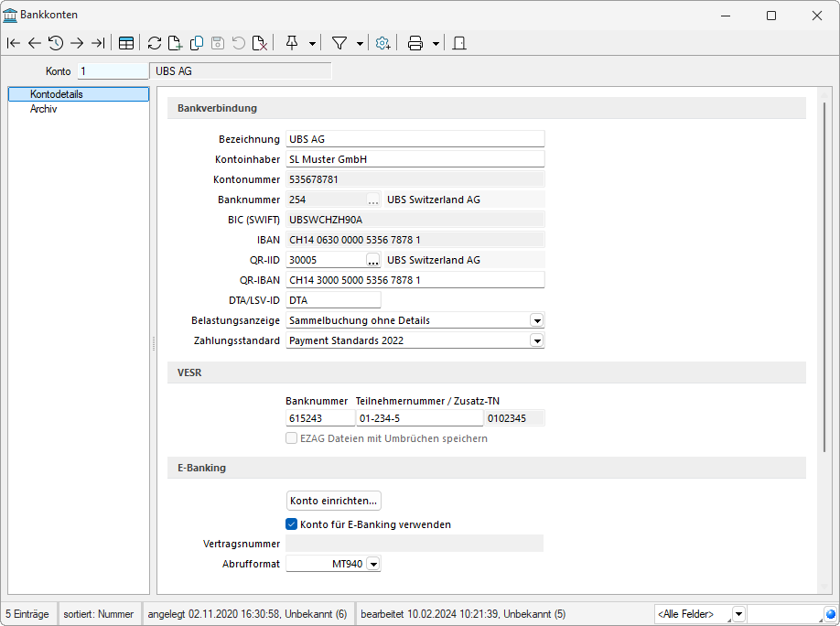Click the Konto einrichten button

pos(333,501)
